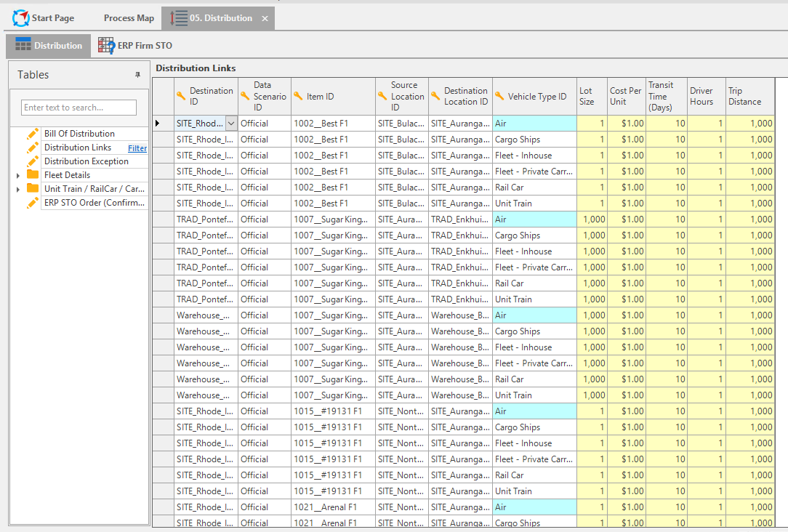Open the ERP Firm STO sub-tab
788x532 pixels.
point(134,45)
